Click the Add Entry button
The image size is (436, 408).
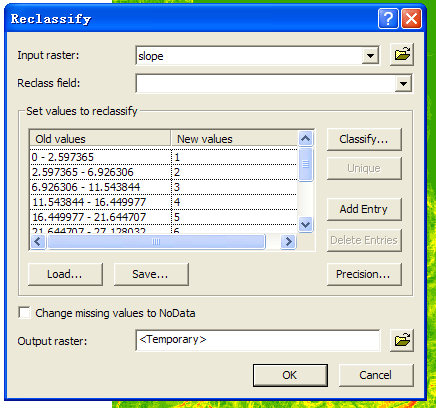tap(364, 209)
